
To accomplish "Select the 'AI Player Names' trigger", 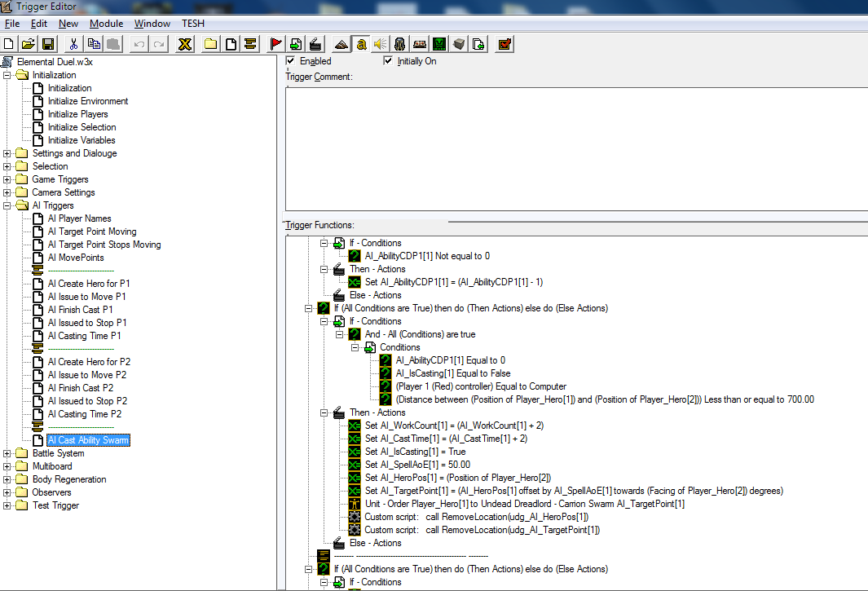I will coord(79,218).
